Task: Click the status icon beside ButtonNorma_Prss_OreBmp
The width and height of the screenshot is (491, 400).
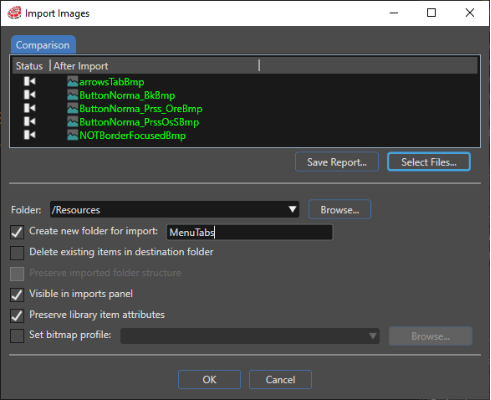Action: [x=29, y=108]
